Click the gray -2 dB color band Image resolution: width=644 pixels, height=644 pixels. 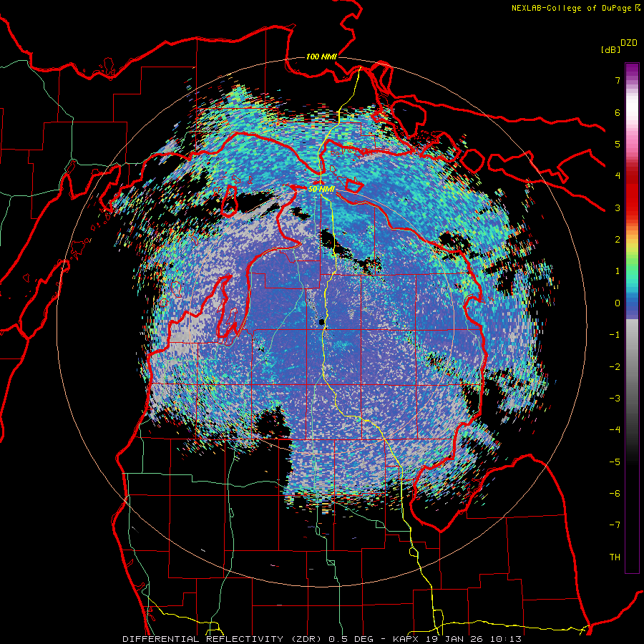pos(632,367)
